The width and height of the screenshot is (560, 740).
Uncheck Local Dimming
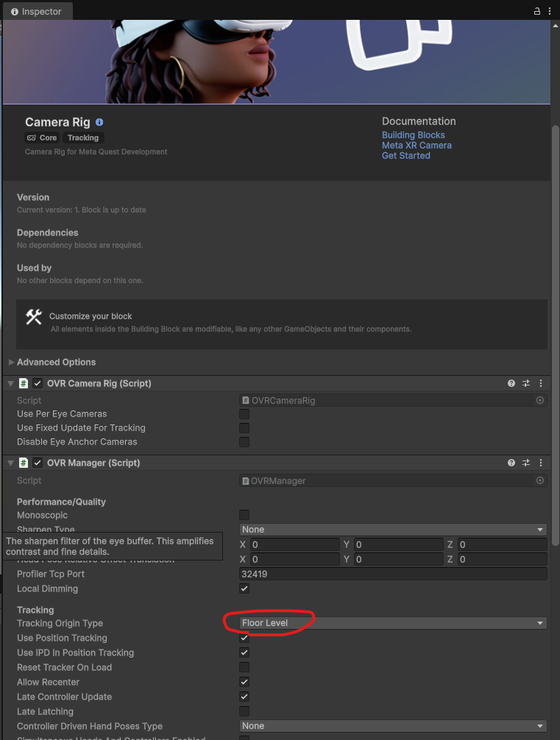click(x=244, y=588)
